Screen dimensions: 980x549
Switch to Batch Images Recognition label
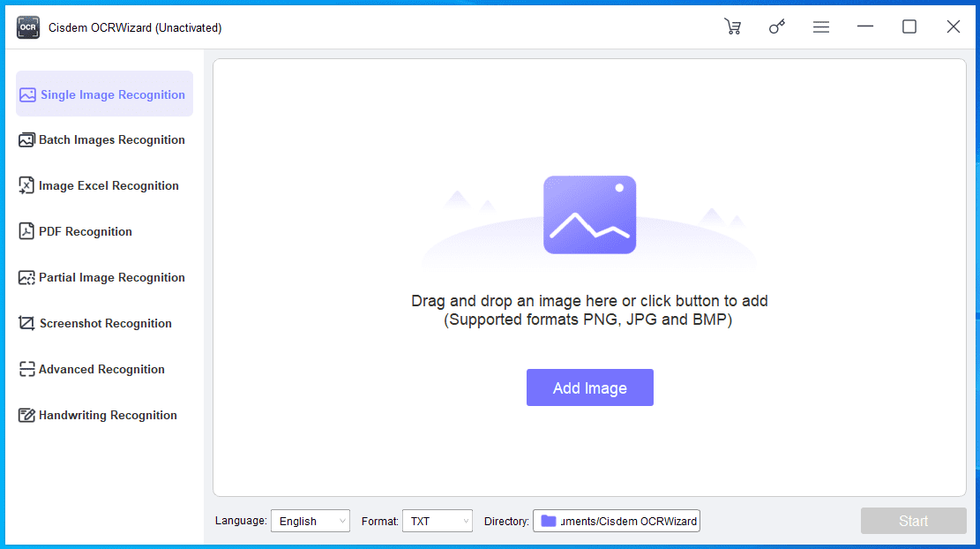tap(112, 140)
